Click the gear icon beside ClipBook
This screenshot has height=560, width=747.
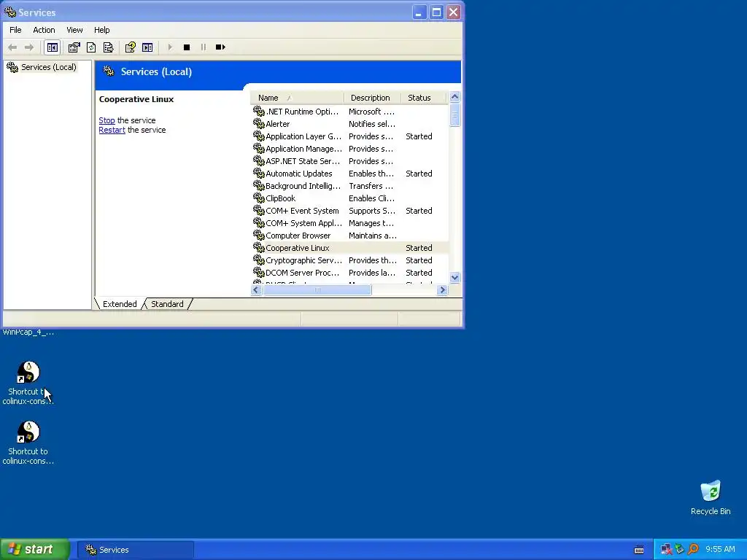pyautogui.click(x=259, y=198)
